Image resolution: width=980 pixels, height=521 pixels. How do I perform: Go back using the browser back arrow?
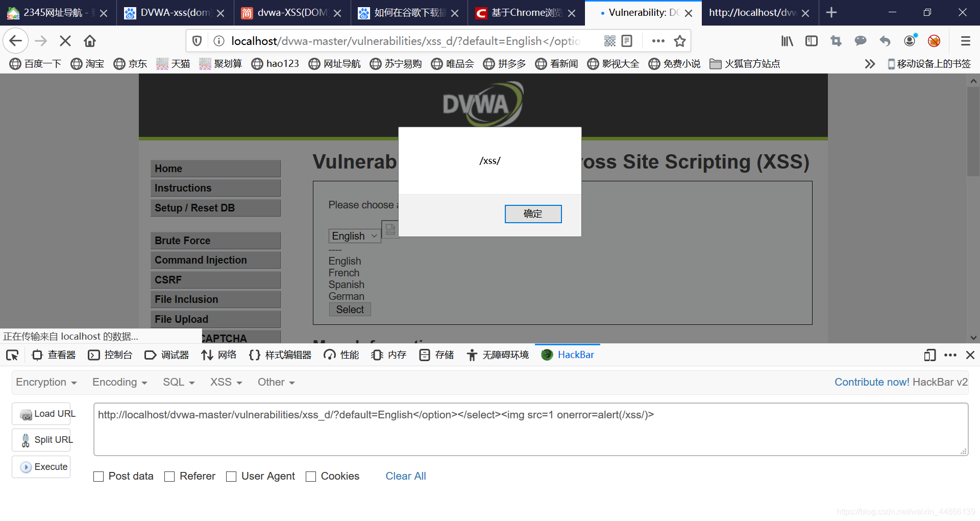15,41
